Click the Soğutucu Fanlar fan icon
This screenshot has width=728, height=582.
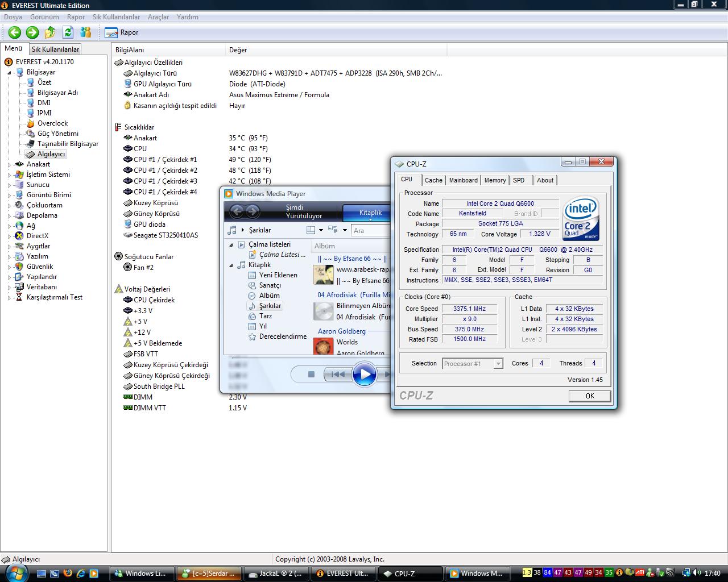(x=118, y=257)
